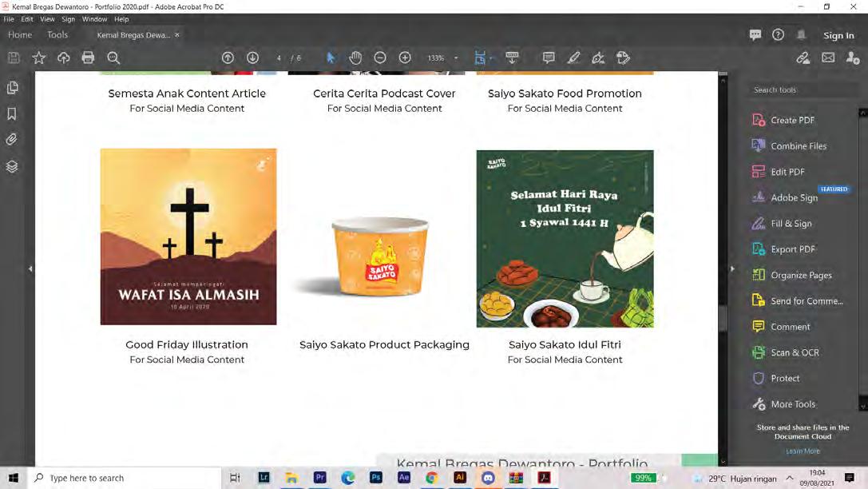Go to the previous page arrow
The height and width of the screenshot is (489, 868).
pos(228,58)
